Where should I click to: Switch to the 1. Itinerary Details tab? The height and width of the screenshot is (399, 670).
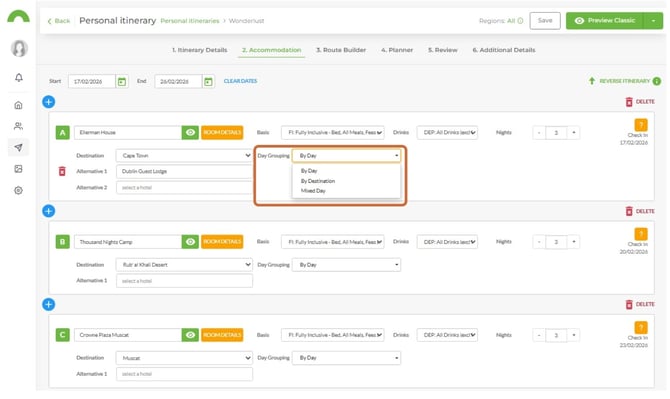200,50
